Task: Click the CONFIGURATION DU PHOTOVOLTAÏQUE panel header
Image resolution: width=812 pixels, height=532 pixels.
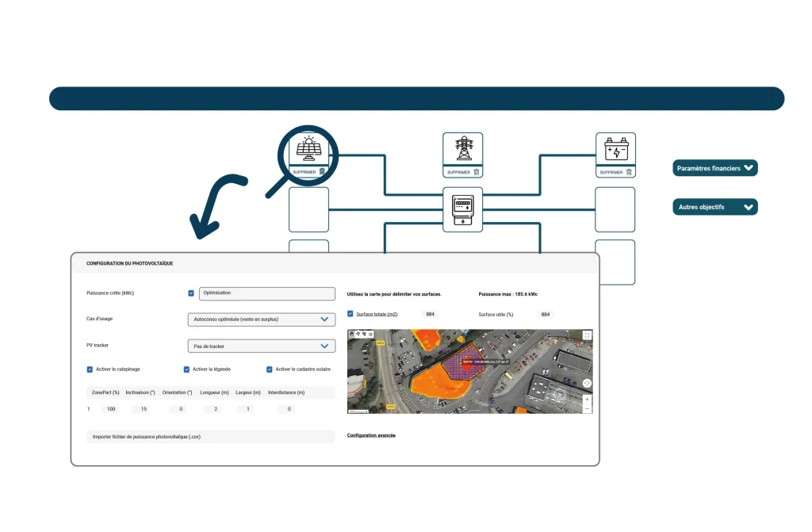Action: click(x=132, y=264)
